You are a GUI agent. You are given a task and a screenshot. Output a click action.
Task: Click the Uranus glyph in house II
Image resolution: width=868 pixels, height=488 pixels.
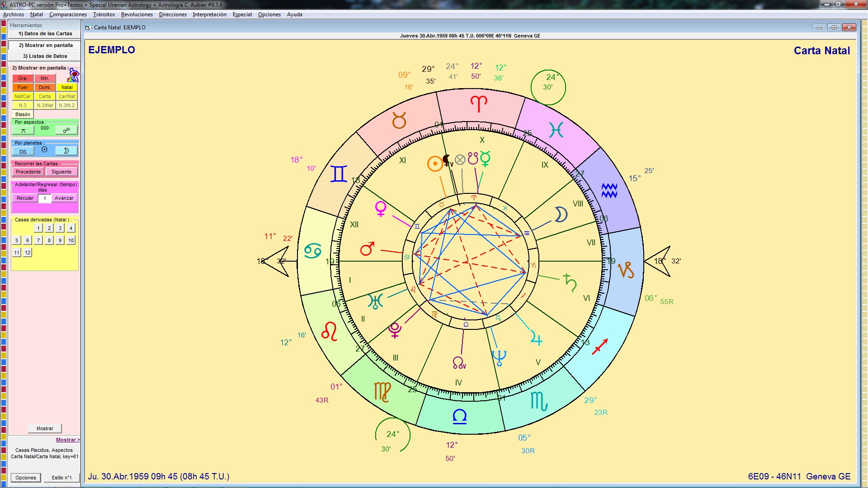[x=375, y=301]
